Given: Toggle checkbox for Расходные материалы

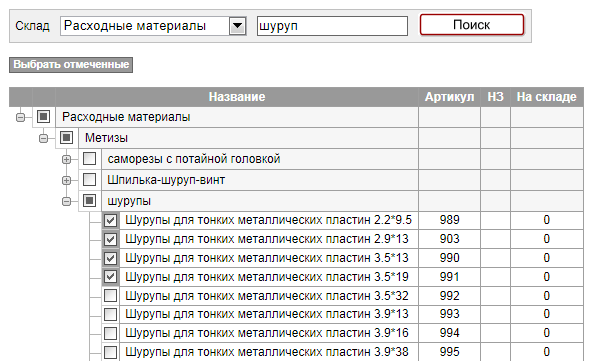Looking at the screenshot, I should (44, 117).
